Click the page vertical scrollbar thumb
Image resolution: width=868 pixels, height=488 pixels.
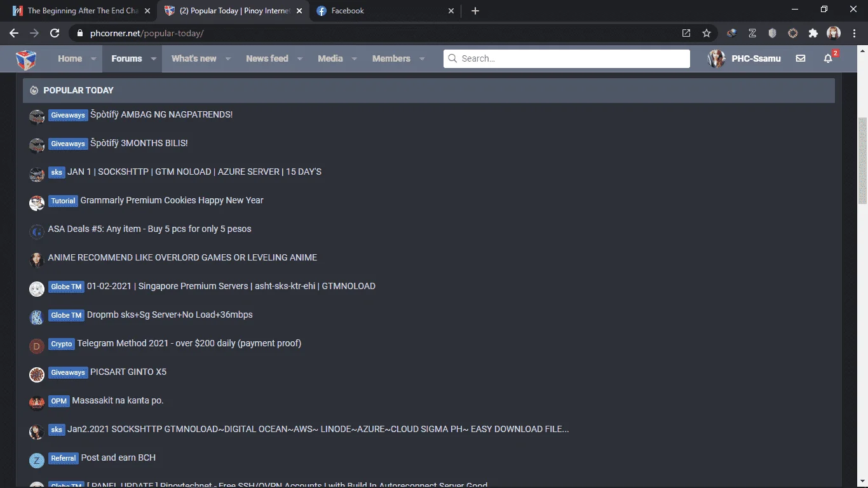(x=862, y=161)
